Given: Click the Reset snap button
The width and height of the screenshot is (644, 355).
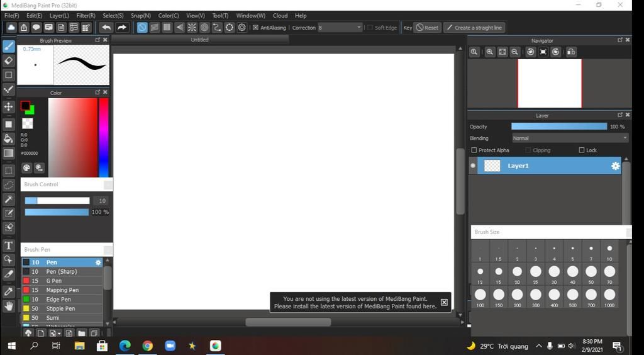Looking at the screenshot, I should [x=427, y=28].
